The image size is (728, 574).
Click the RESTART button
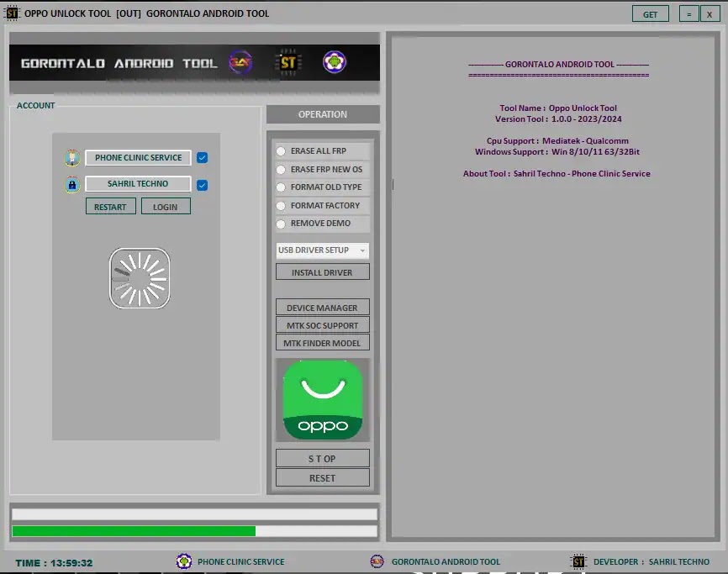pos(110,207)
